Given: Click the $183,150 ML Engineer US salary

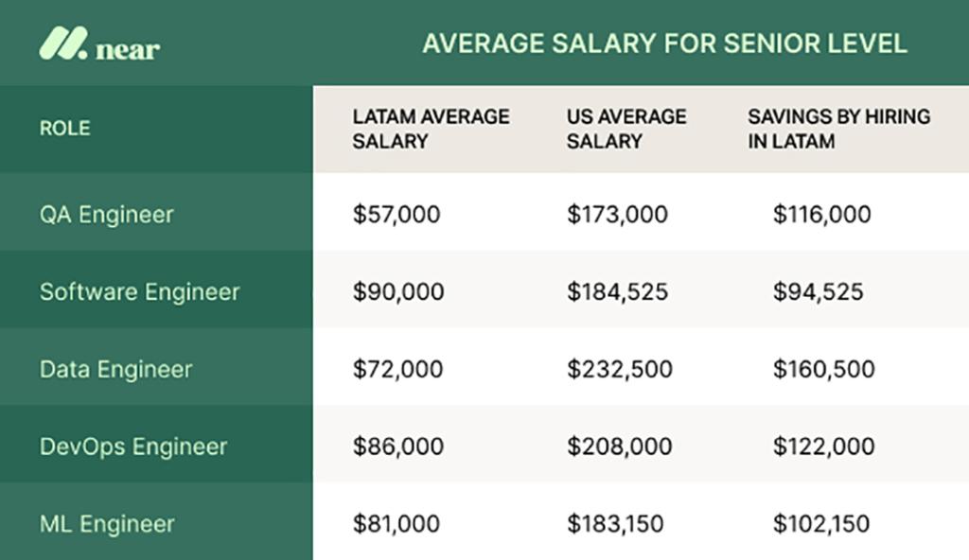Looking at the screenshot, I should click(x=615, y=524).
